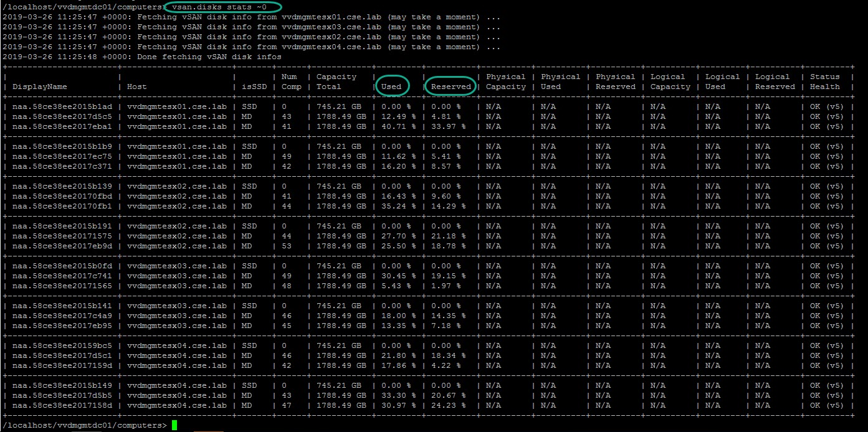Click the DisplayName column header
868x432 pixels.
coord(40,87)
